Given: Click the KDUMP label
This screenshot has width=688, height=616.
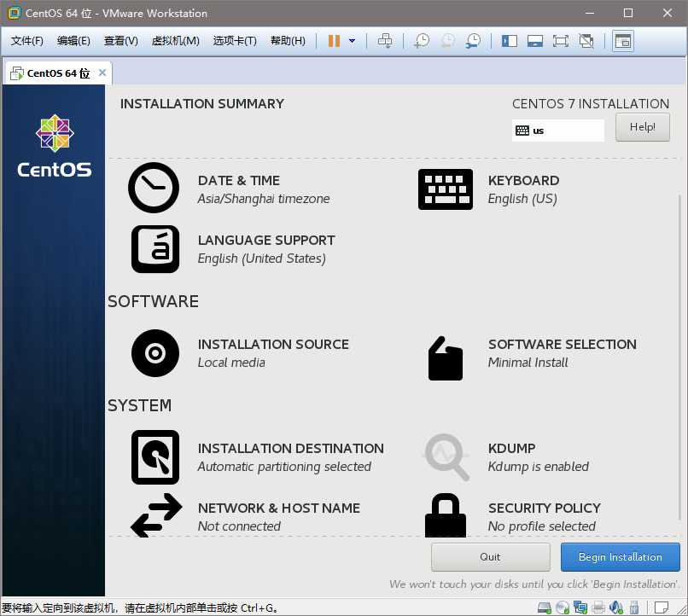Looking at the screenshot, I should pyautogui.click(x=511, y=448).
